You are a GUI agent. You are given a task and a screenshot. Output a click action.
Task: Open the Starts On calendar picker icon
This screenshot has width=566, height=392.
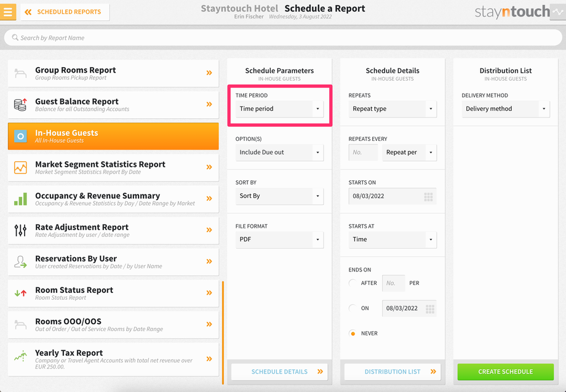pos(428,197)
